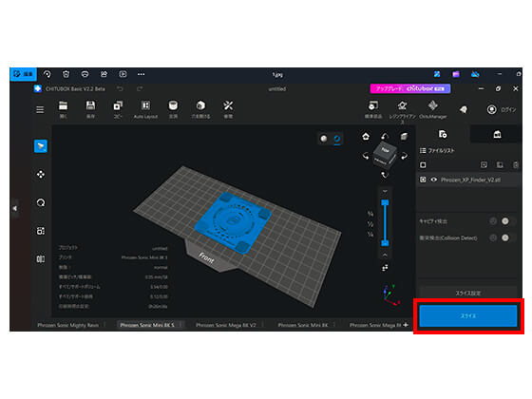532x399 pixels.
Task: Switch to solid sphere render mode
Action: pyautogui.click(x=324, y=139)
